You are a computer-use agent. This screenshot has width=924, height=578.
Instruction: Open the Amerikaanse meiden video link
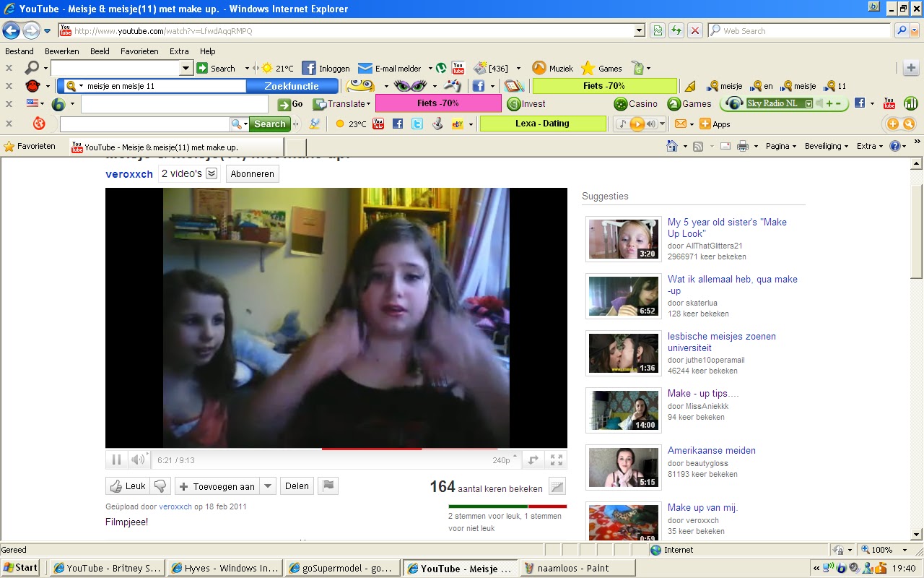(712, 450)
